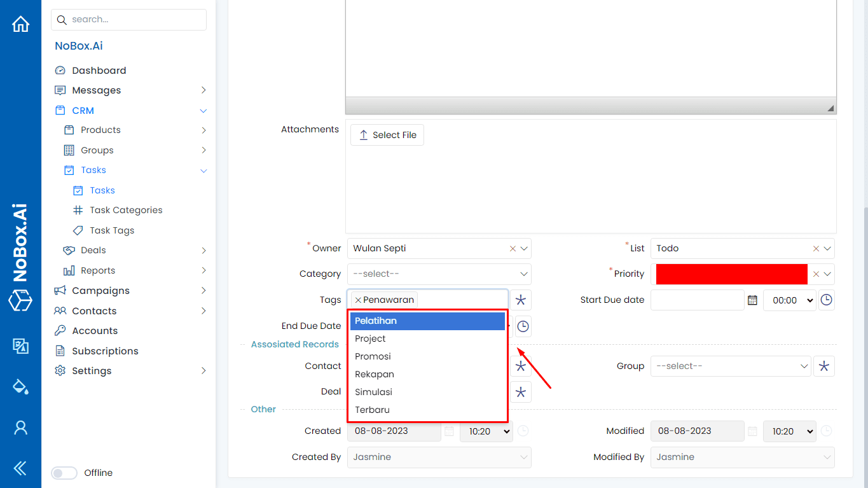Open the user profile icon in the sidebar
This screenshot has width=868, height=488.
click(x=20, y=427)
